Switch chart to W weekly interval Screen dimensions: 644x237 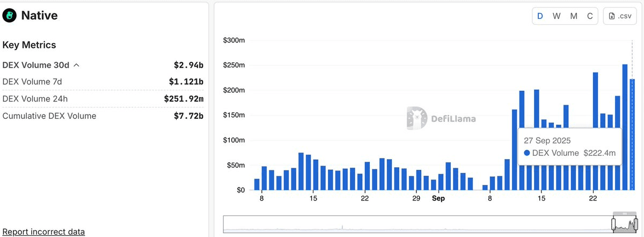point(557,16)
